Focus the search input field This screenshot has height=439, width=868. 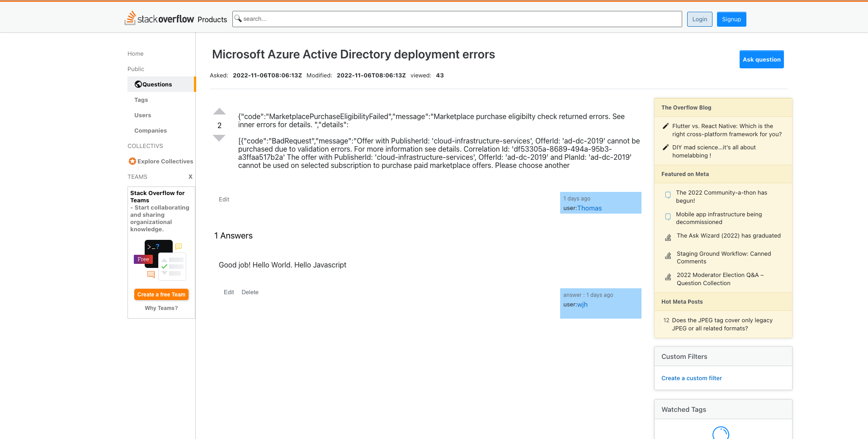[457, 19]
